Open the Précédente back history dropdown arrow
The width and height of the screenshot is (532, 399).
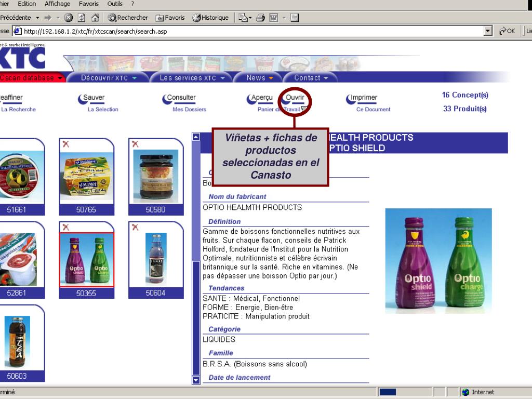(37, 18)
